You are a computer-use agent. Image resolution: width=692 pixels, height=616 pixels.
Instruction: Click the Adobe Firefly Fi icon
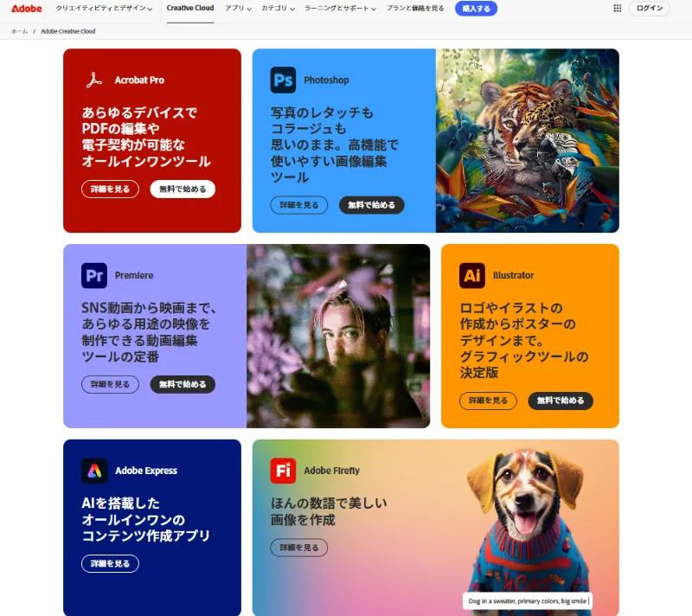pos(283,471)
